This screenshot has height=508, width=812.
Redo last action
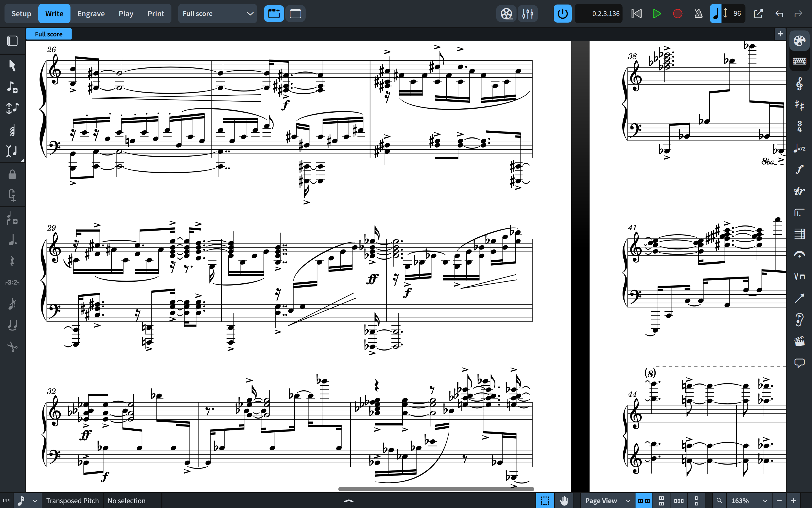pos(798,14)
